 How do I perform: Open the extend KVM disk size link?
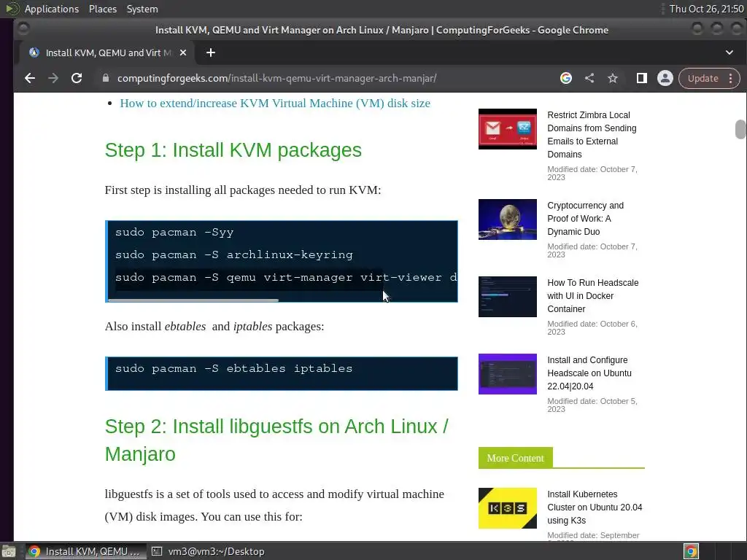(275, 104)
